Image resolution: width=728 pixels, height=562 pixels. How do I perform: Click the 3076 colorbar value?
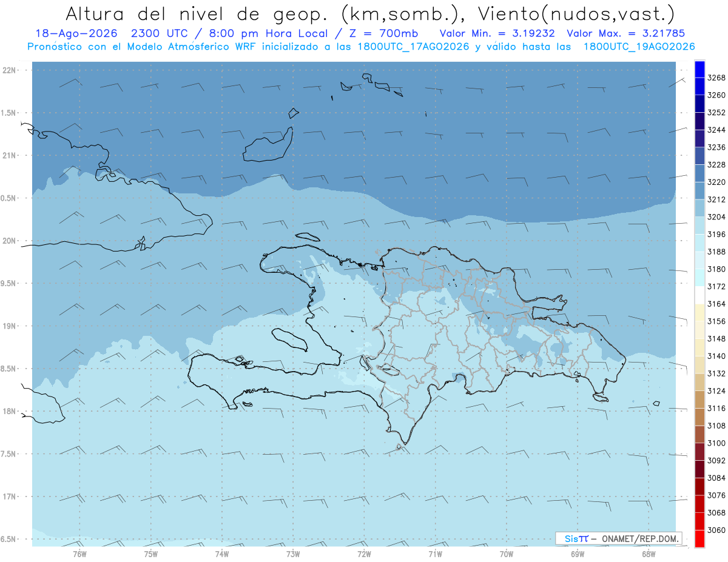click(716, 496)
